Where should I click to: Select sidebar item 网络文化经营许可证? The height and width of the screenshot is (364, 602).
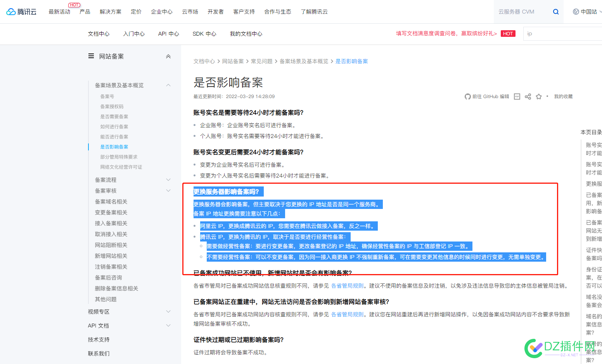121,167
